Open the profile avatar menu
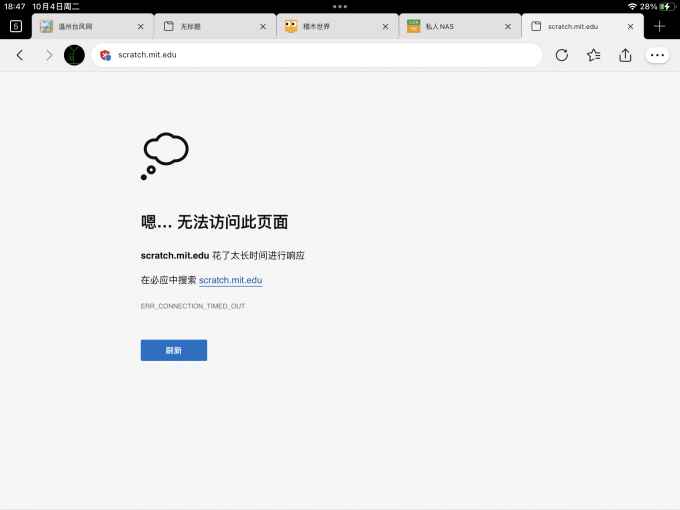The image size is (680, 510). click(x=74, y=55)
